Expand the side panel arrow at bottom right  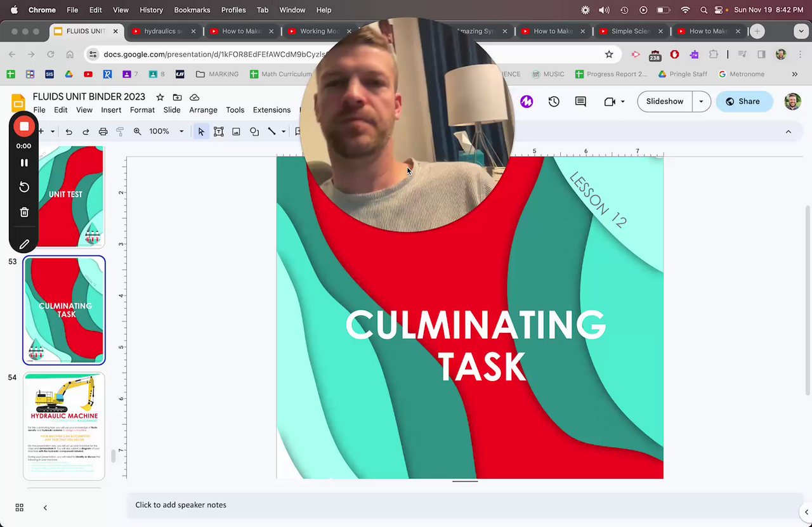806,512
